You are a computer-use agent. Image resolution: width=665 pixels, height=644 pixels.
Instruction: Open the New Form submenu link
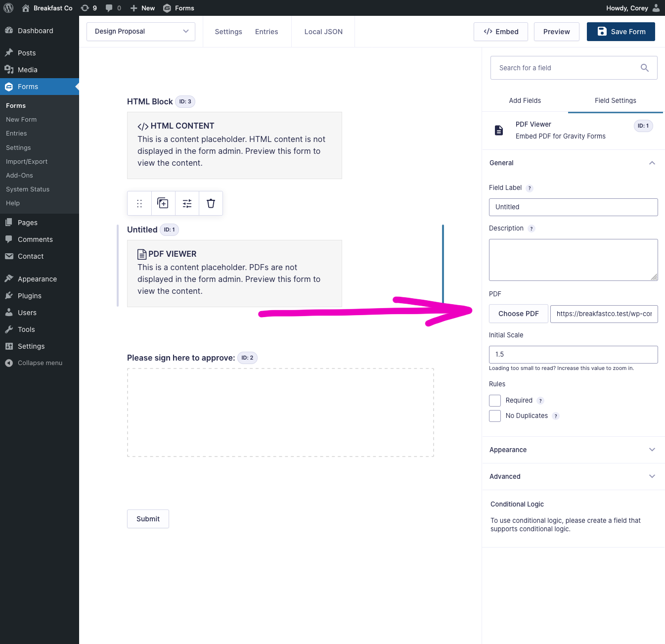click(x=21, y=120)
